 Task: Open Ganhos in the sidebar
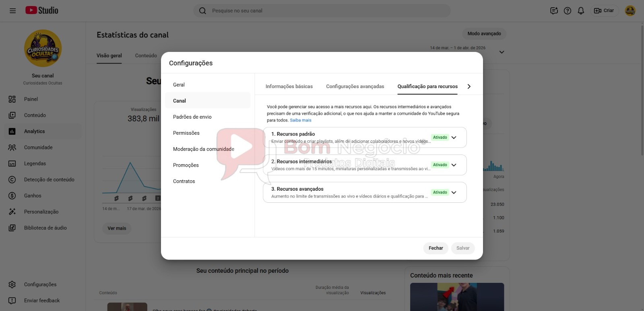click(43, 196)
